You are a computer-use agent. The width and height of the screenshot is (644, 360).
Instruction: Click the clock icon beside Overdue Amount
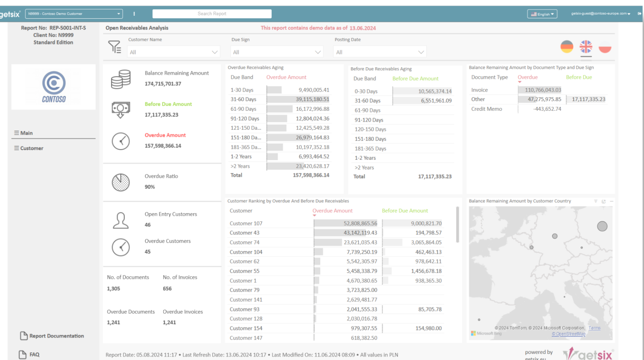(x=121, y=141)
